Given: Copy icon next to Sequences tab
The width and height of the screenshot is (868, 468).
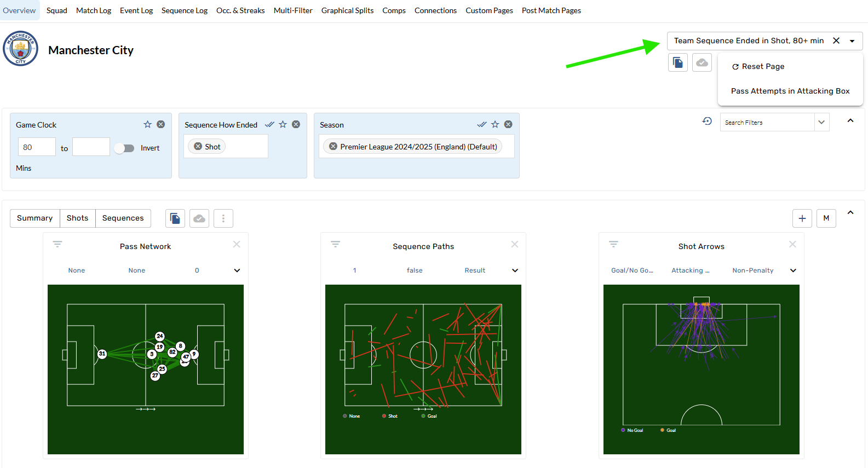Looking at the screenshot, I should [175, 218].
